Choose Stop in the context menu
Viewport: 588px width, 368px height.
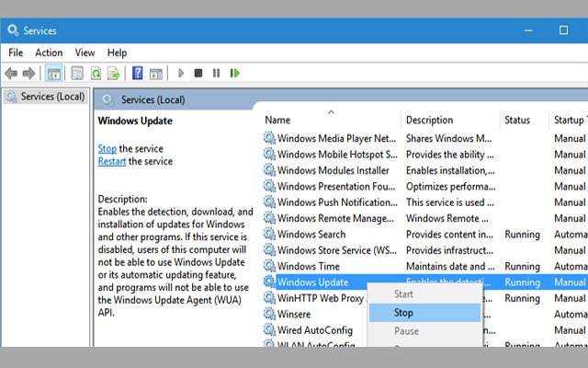click(x=424, y=313)
